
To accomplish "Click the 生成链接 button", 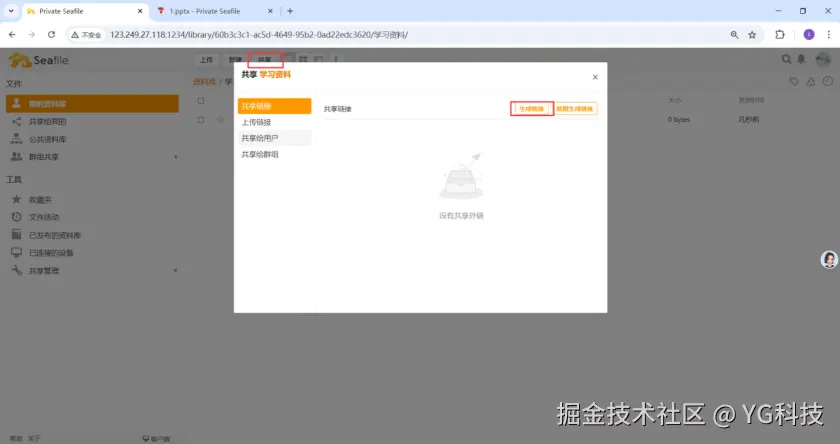I will pos(531,109).
